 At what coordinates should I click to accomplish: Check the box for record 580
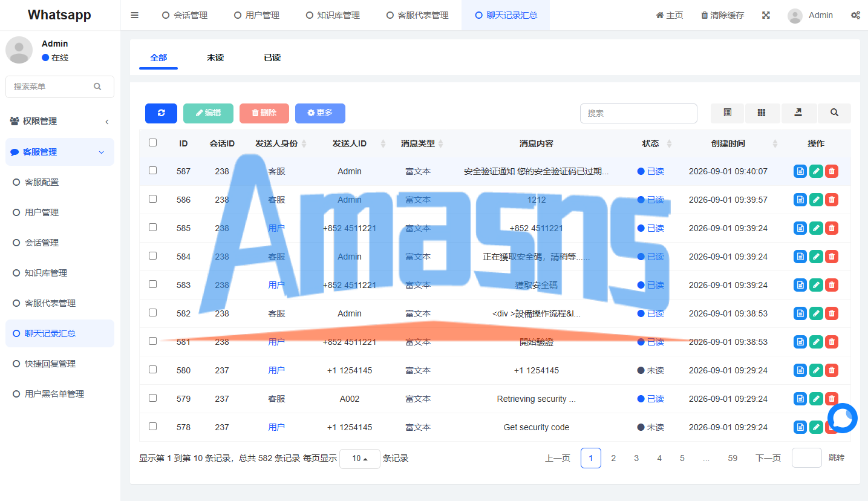[152, 370]
